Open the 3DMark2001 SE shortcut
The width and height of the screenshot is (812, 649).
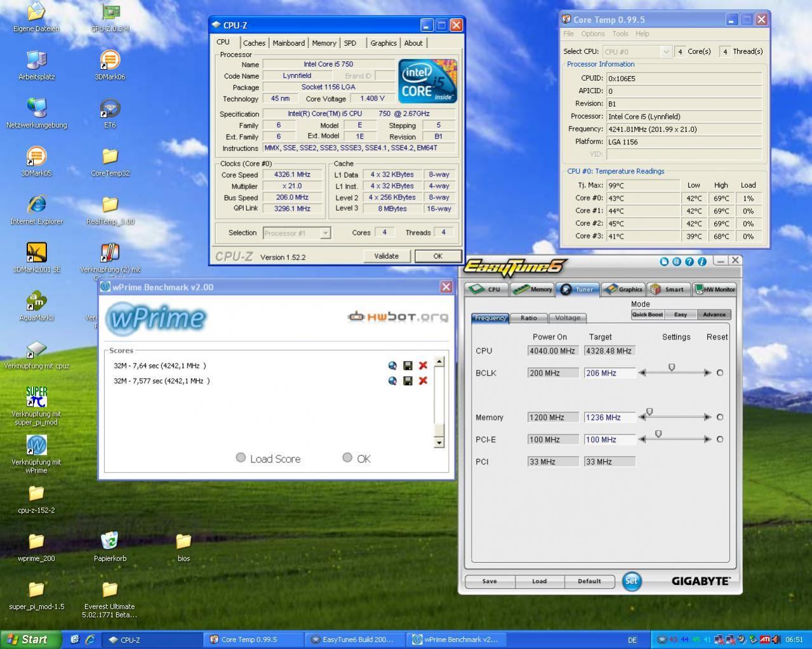tap(36, 252)
